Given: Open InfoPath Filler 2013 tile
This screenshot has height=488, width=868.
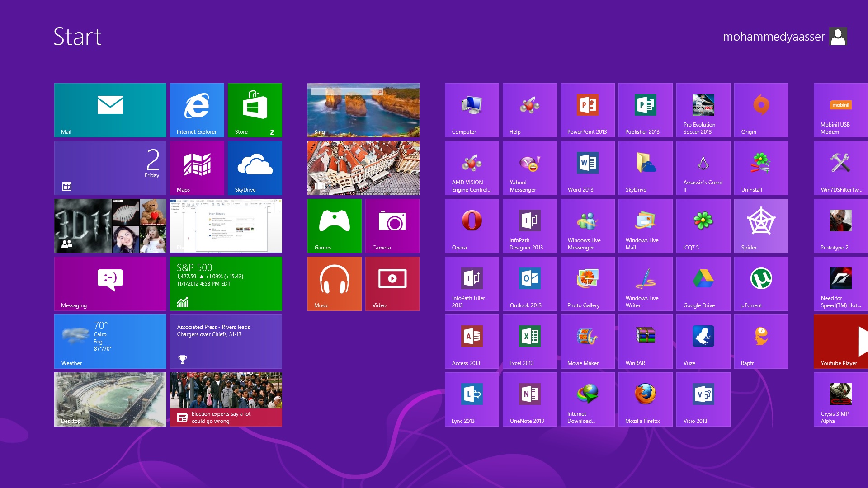Looking at the screenshot, I should click(x=472, y=284).
